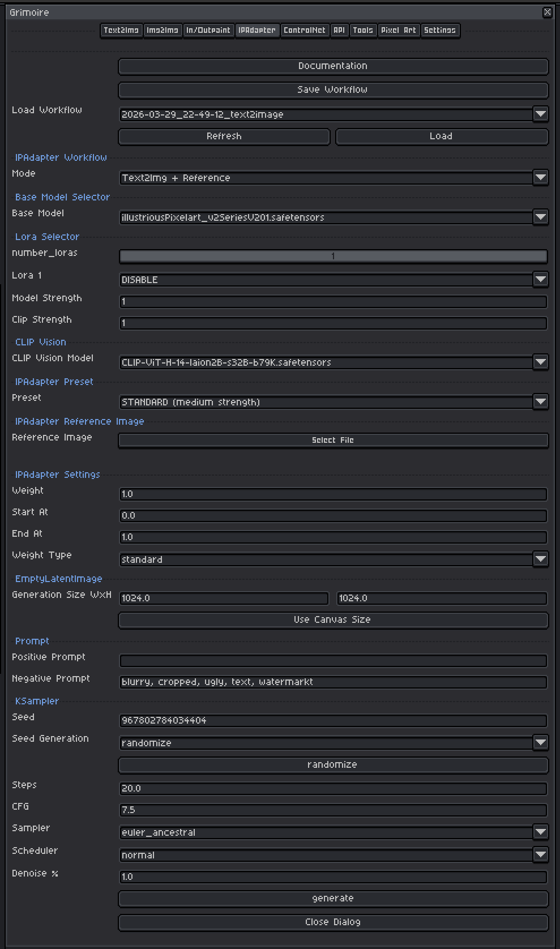Image resolution: width=560 pixels, height=949 pixels.
Task: Open the Scheduler dropdown
Action: coord(334,855)
